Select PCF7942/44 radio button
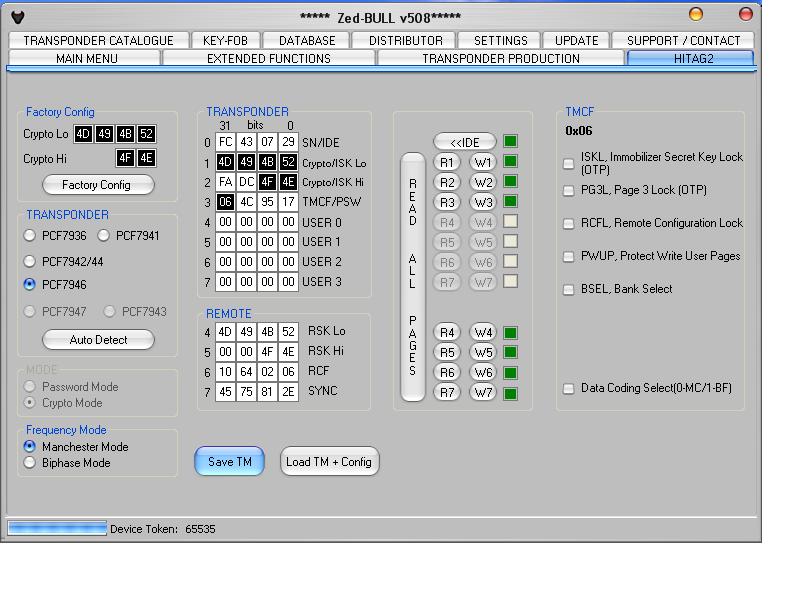The image size is (800, 600). coord(30,261)
